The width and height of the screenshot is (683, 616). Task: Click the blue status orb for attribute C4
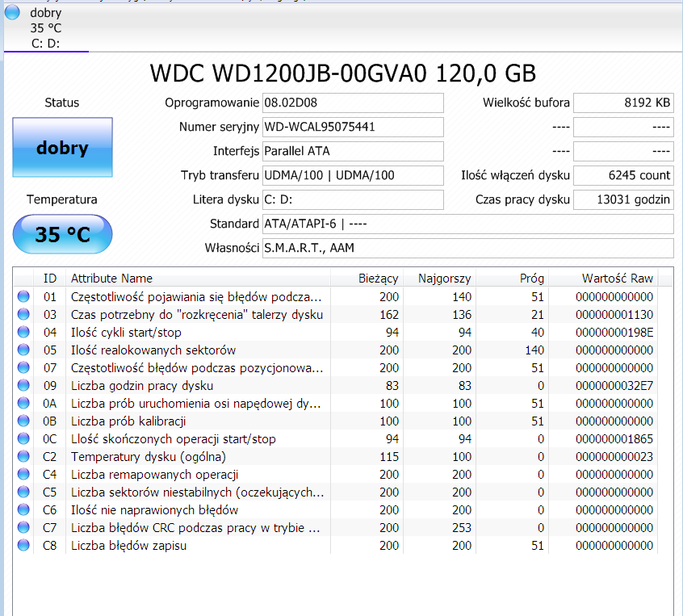pyautogui.click(x=23, y=474)
